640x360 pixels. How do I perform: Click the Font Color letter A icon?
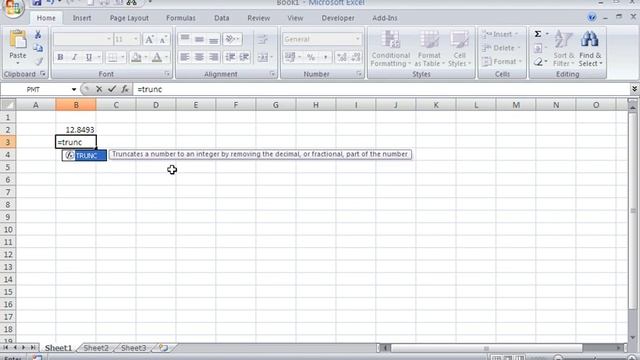pos(157,57)
